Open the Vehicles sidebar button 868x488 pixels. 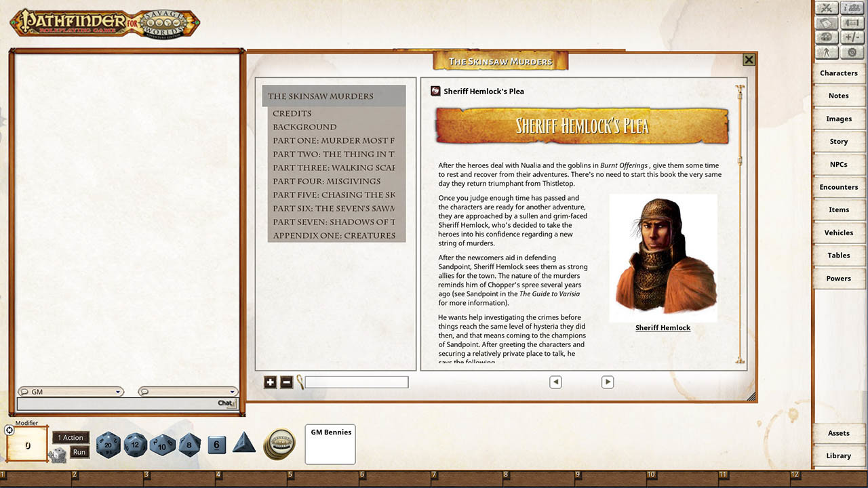coord(838,232)
